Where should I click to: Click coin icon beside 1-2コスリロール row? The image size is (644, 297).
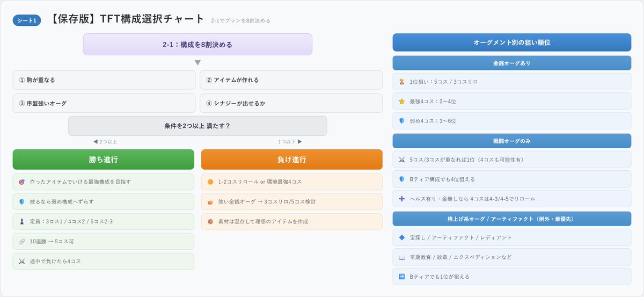click(210, 182)
